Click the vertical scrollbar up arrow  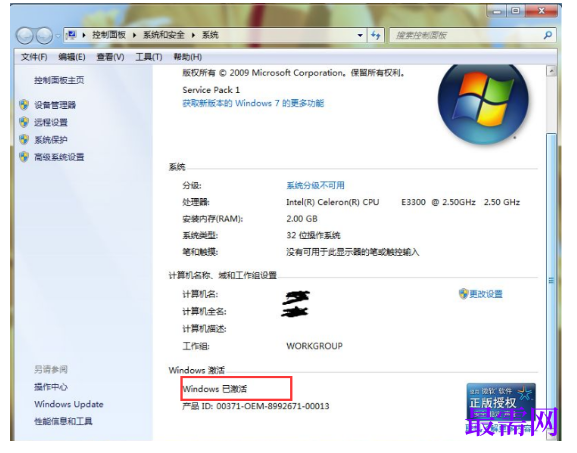551,71
